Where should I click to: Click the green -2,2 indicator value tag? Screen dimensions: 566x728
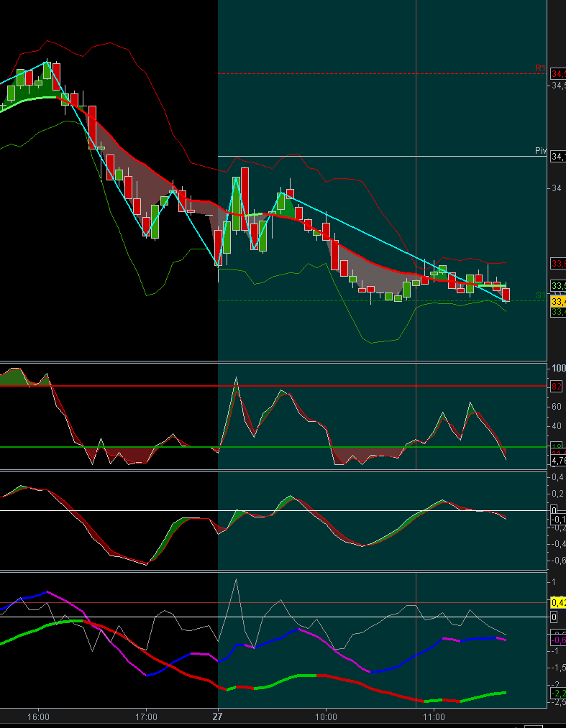tap(558, 694)
